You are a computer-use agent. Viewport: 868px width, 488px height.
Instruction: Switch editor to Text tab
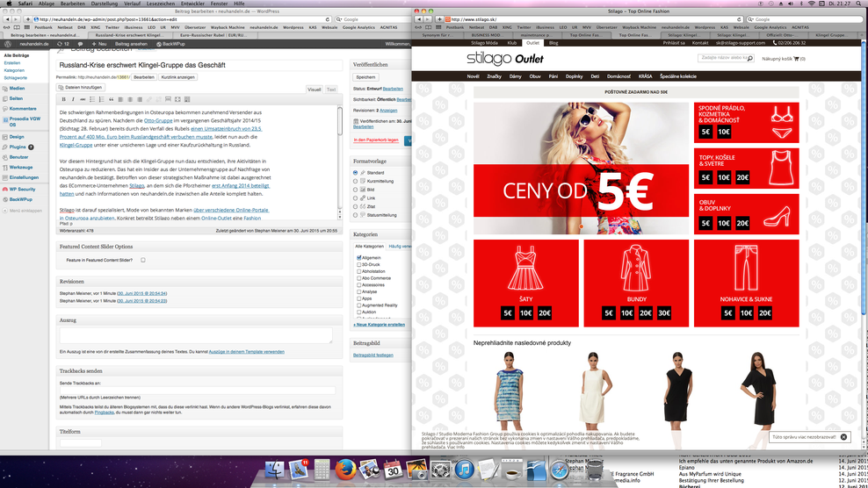coord(331,89)
